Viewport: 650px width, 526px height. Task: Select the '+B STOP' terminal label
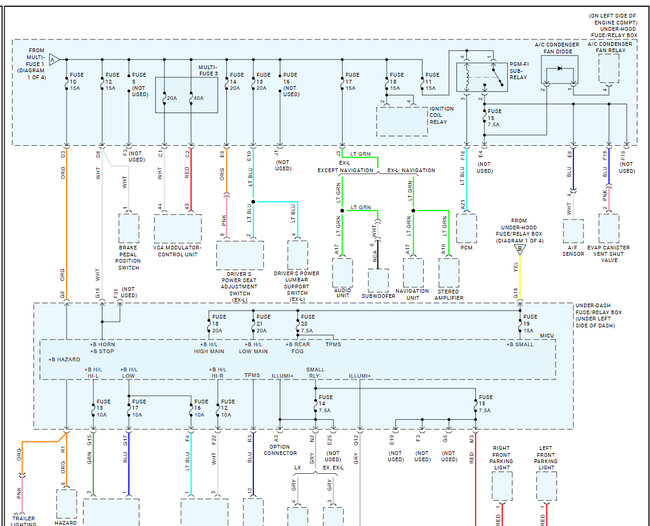(x=102, y=351)
